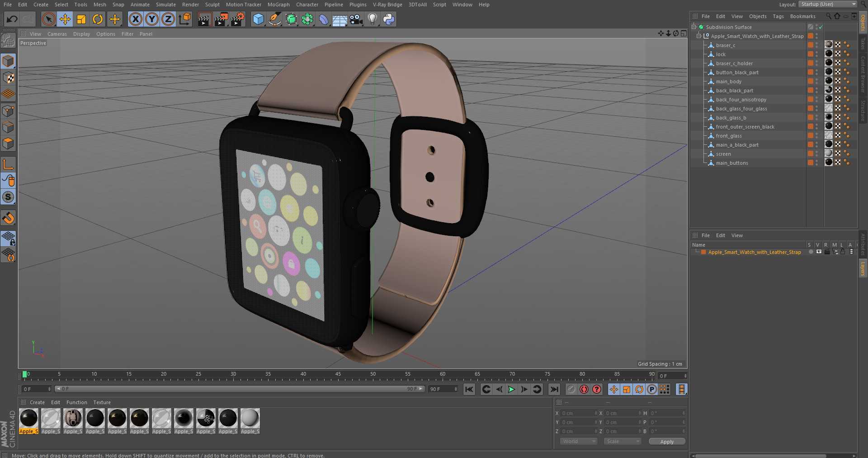This screenshot has height=458, width=868.
Task: Switch to Model mode in left toolbar
Action: [8, 61]
